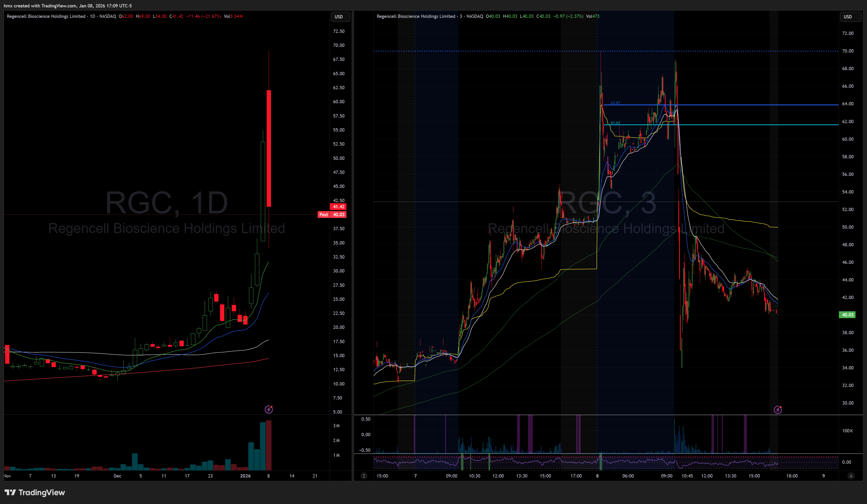Click the A auto-scale button

coord(851,476)
